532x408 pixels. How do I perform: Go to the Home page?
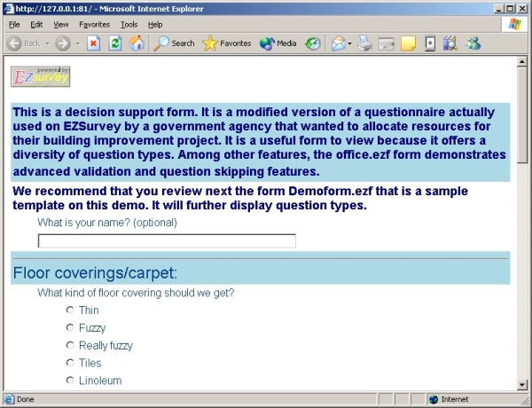[137, 43]
